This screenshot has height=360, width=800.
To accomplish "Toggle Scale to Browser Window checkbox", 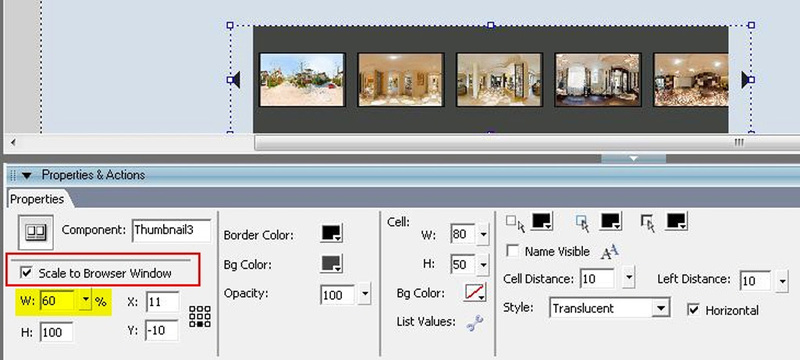I will tap(26, 273).
